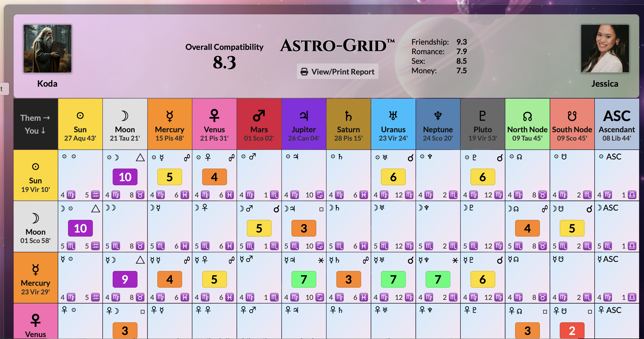Click the Astro-Grid title
This screenshot has width=644, height=339.
pyautogui.click(x=337, y=46)
